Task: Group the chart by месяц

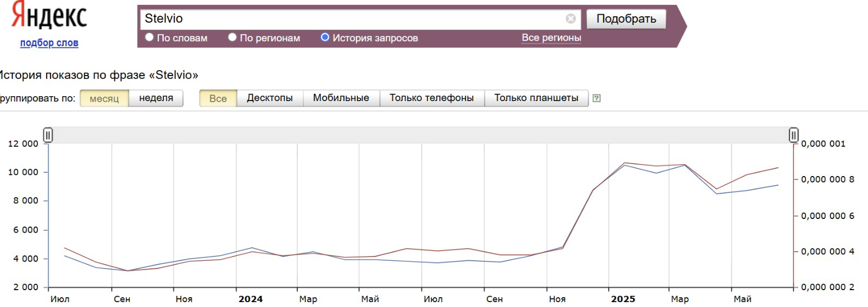Action: coord(104,98)
